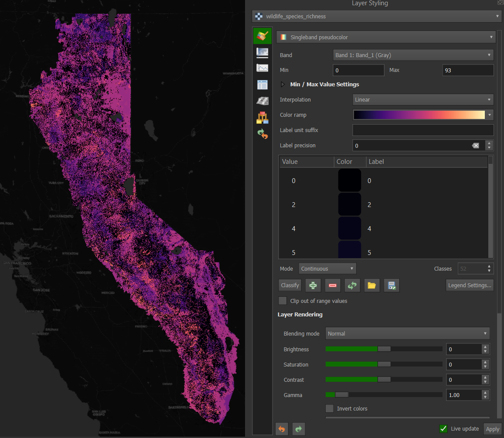This screenshot has width=504, height=438.
Task: Enable Invert colors
Action: (x=330, y=408)
